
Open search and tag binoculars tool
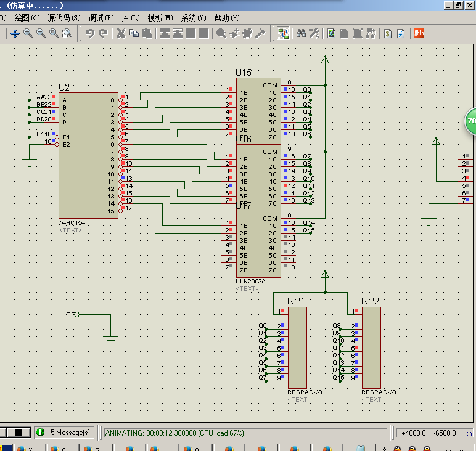click(x=301, y=33)
